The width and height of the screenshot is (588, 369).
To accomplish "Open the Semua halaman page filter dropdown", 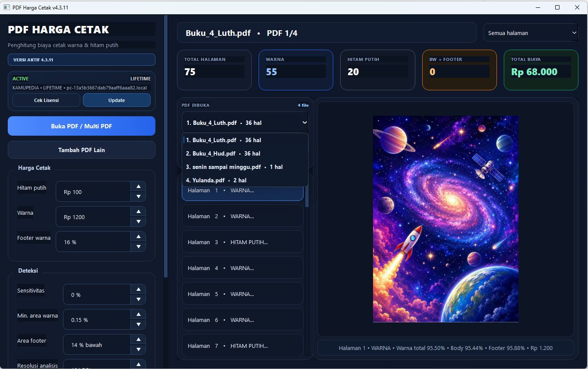I will click(x=531, y=33).
